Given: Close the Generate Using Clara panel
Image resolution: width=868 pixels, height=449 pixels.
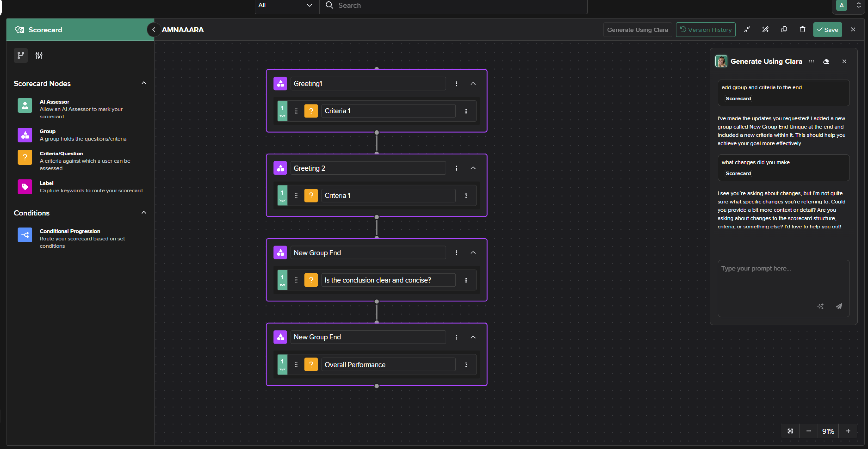Looking at the screenshot, I should pyautogui.click(x=844, y=61).
